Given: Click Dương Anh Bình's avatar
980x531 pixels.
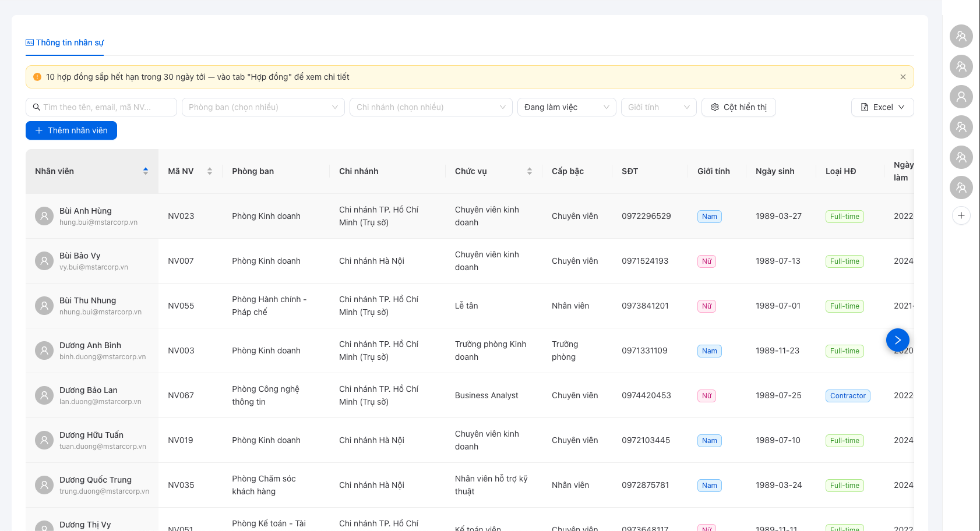Looking at the screenshot, I should pos(44,351).
